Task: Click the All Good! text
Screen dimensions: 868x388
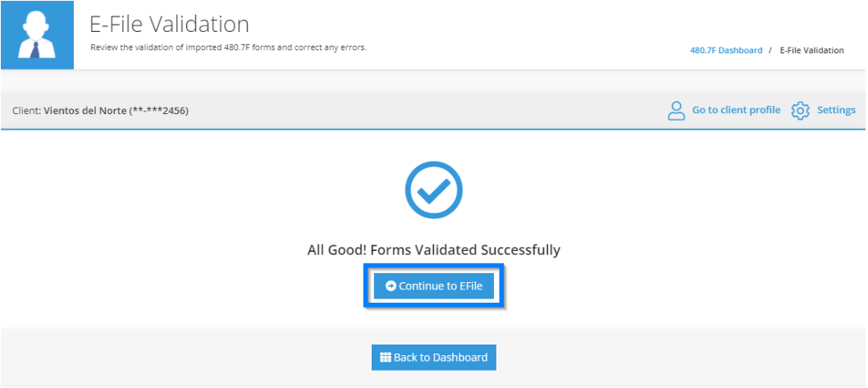Action: click(336, 250)
